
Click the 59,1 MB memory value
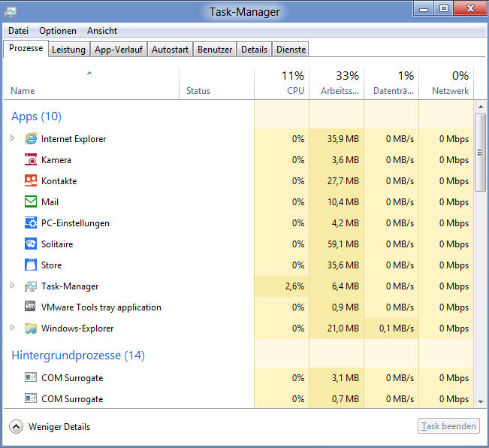(x=343, y=244)
